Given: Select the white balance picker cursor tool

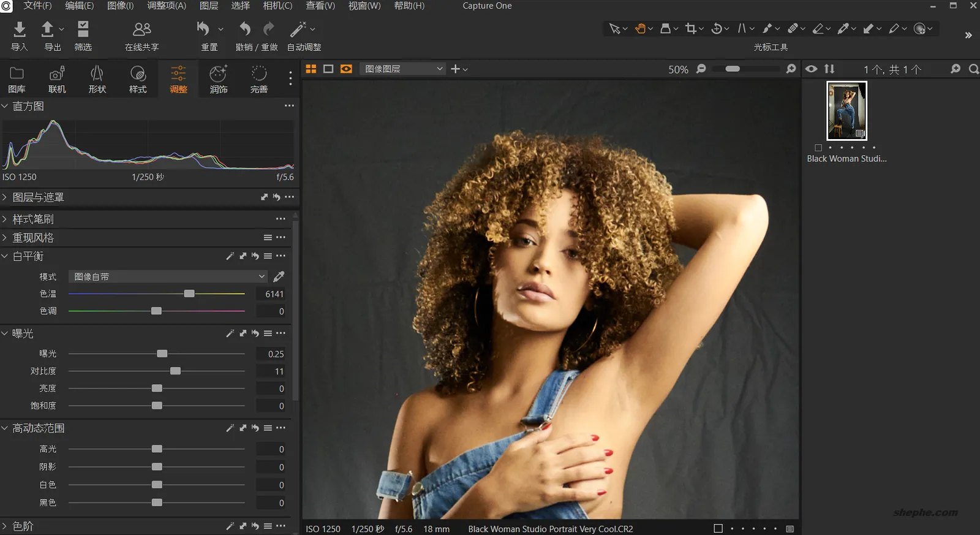Looking at the screenshot, I should (x=843, y=29).
